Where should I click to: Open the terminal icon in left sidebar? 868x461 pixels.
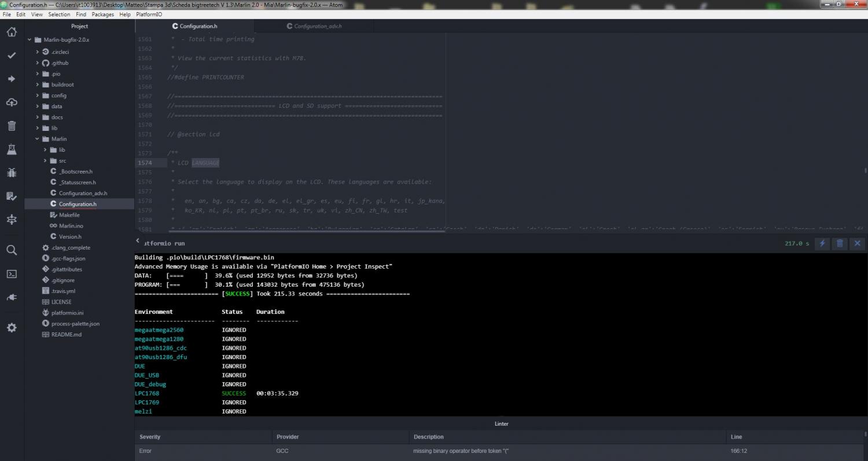12,274
